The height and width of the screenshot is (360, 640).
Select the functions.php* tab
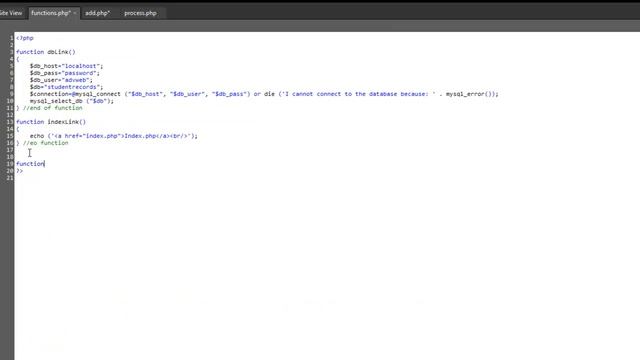click(51, 13)
